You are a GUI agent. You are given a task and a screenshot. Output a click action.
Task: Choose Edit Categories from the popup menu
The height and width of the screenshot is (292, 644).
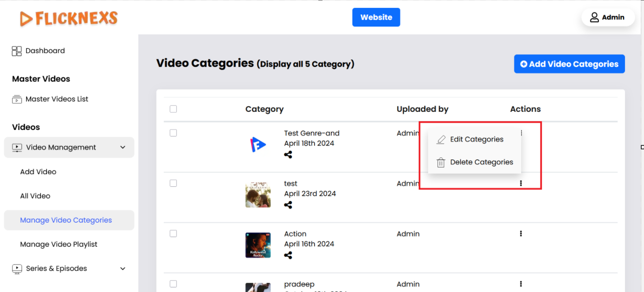[476, 139]
